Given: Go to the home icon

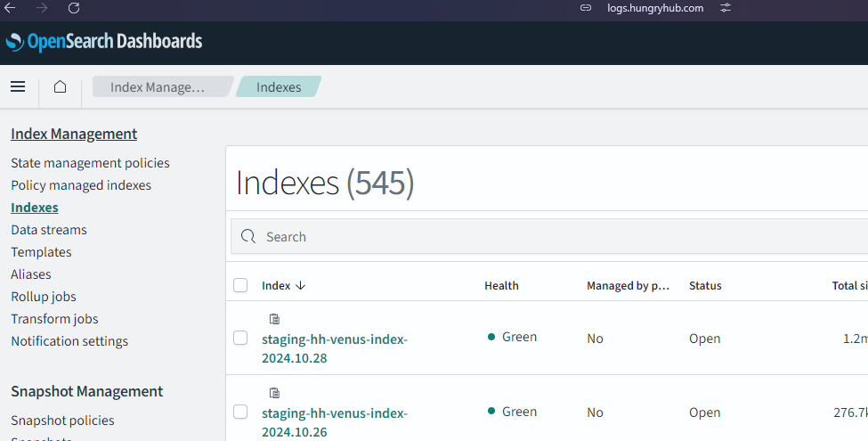Looking at the screenshot, I should [60, 86].
